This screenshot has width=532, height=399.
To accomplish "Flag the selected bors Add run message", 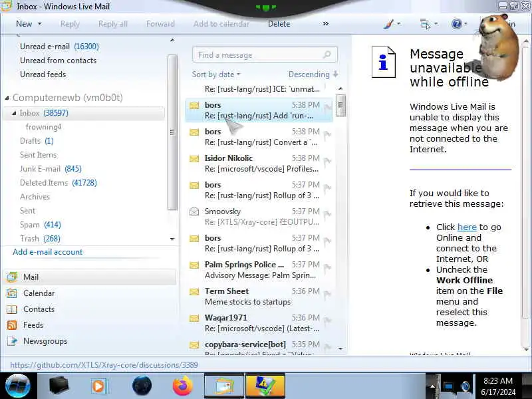I will pos(327,109).
